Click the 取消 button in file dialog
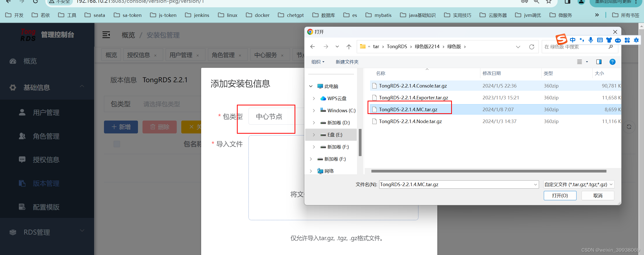Image resolution: width=644 pixels, height=255 pixels. point(598,195)
